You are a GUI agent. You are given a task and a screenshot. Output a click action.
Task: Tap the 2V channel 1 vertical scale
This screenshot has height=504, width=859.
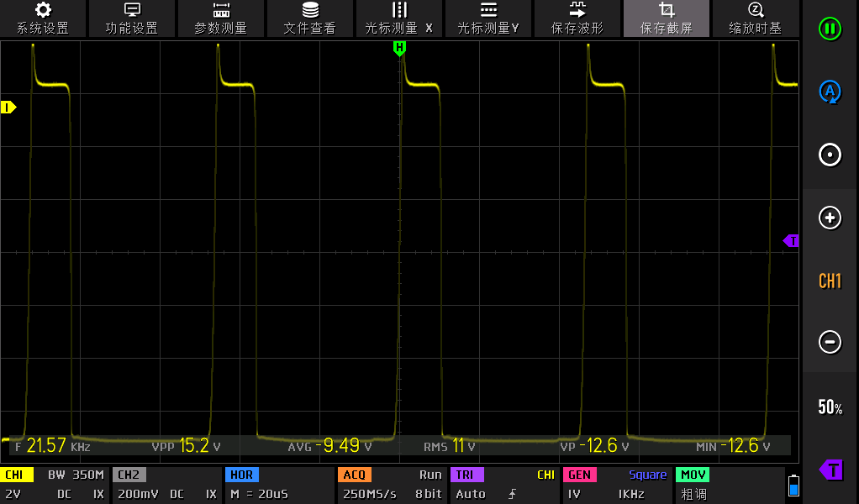[x=13, y=494]
